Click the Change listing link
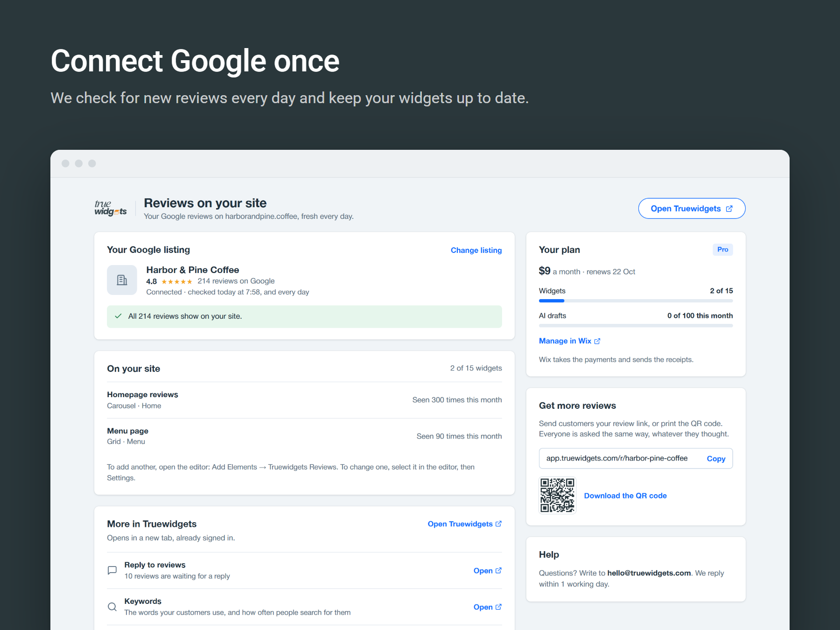Screen dimensions: 840x630 [x=476, y=250]
